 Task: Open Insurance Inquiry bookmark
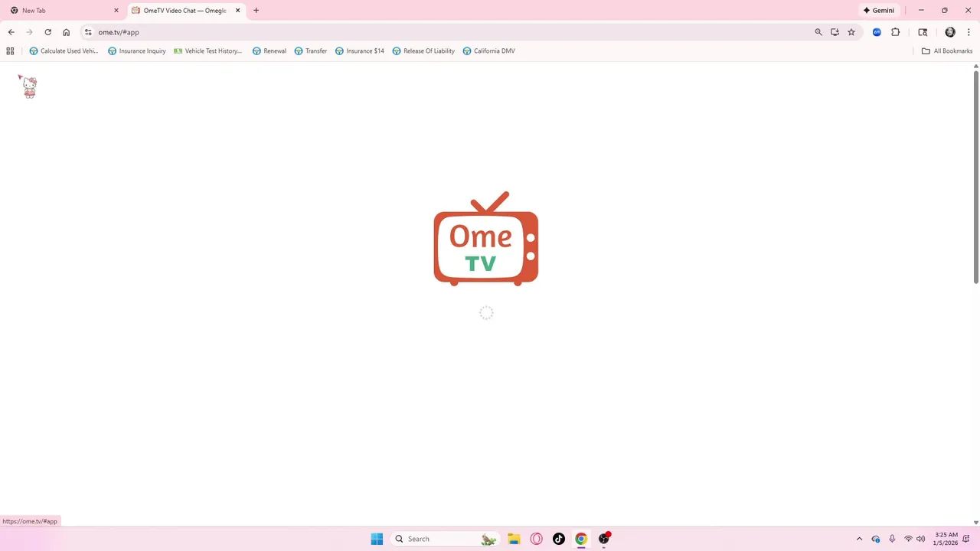pyautogui.click(x=137, y=51)
